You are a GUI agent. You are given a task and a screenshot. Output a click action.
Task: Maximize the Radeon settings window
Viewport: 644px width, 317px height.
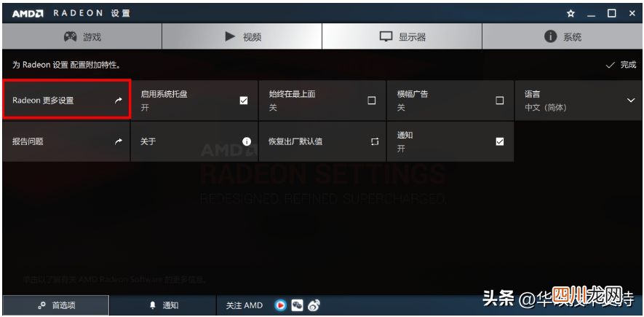[611, 14]
